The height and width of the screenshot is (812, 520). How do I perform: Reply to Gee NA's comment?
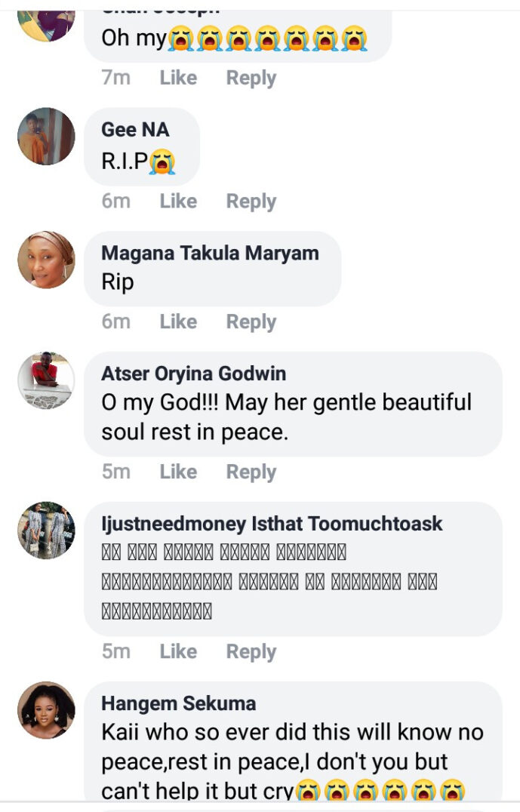(251, 201)
